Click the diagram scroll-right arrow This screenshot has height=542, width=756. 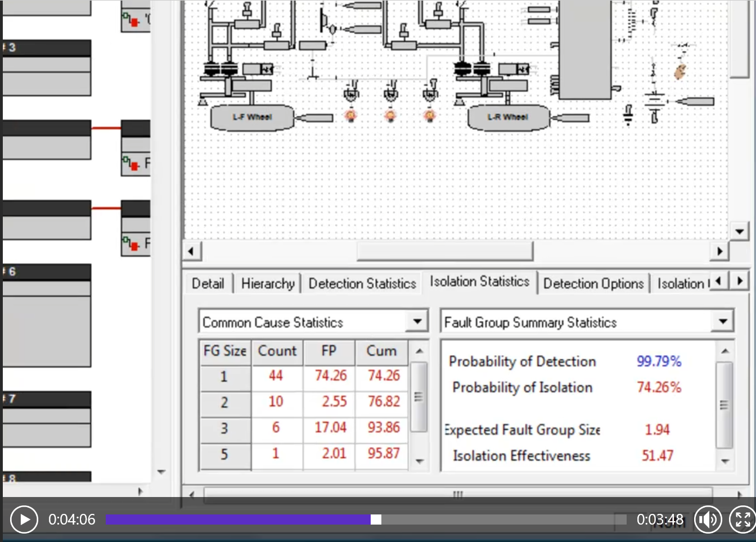coord(719,251)
